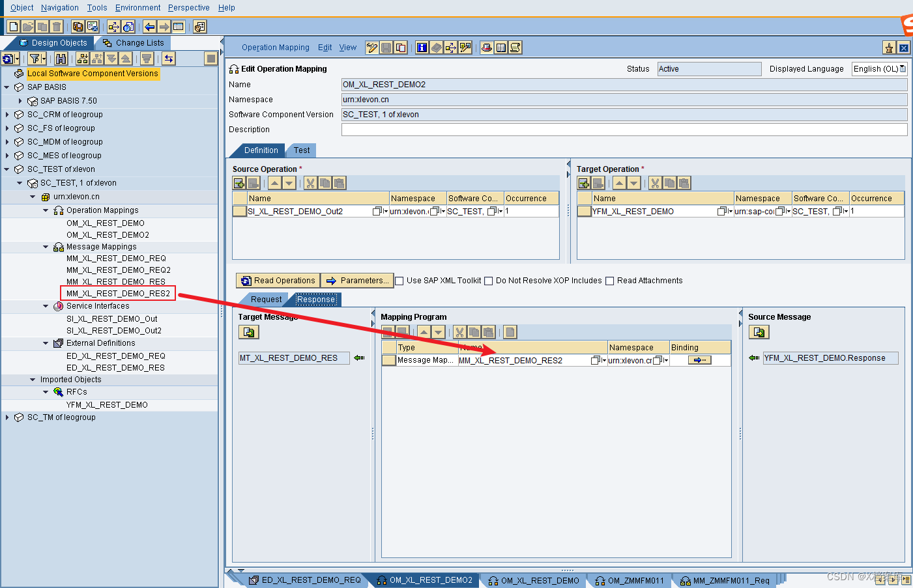Image resolution: width=913 pixels, height=588 pixels.
Task: Open the Environment menu
Action: 138,8
